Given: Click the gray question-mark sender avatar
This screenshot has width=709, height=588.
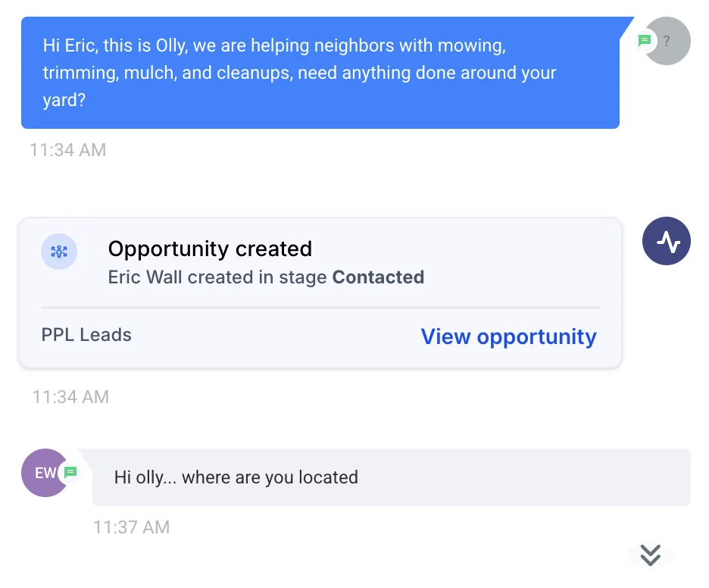Looking at the screenshot, I should pyautogui.click(x=669, y=41).
